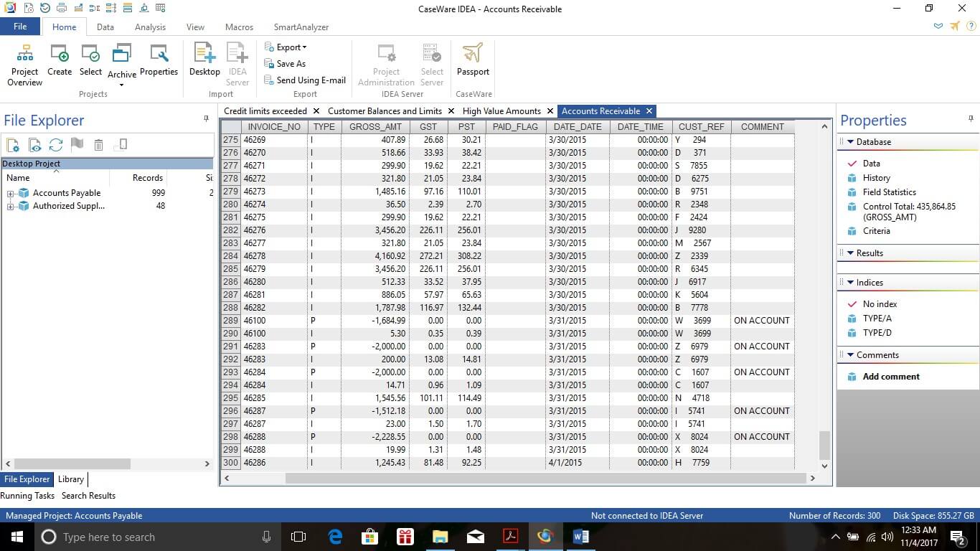Viewport: 980px width, 551px height.
Task: Open the Macros ribbon tab
Action: click(239, 27)
